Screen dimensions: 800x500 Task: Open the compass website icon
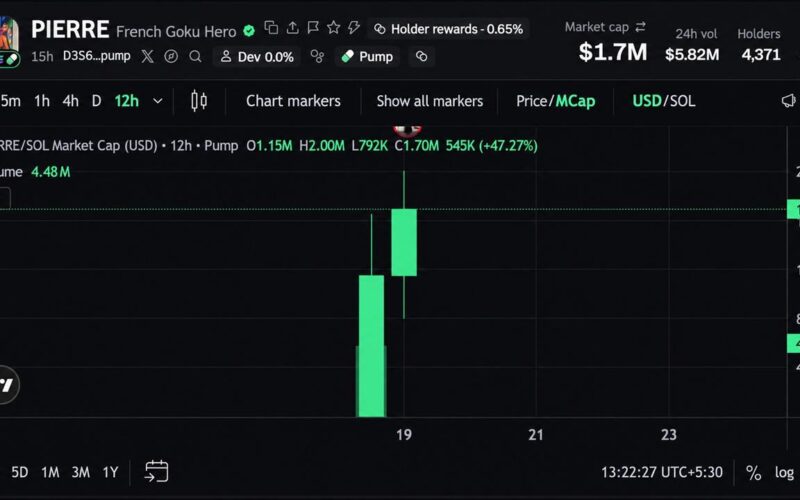(171, 56)
